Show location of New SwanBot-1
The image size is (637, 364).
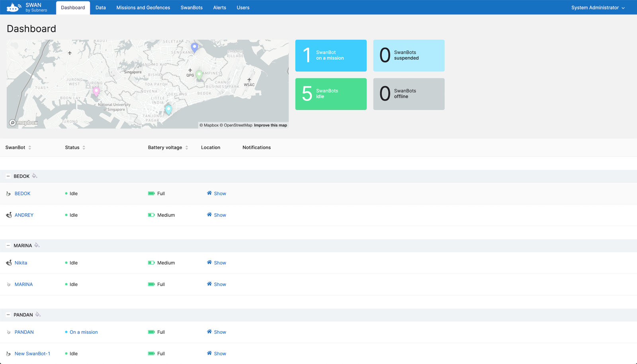point(216,354)
